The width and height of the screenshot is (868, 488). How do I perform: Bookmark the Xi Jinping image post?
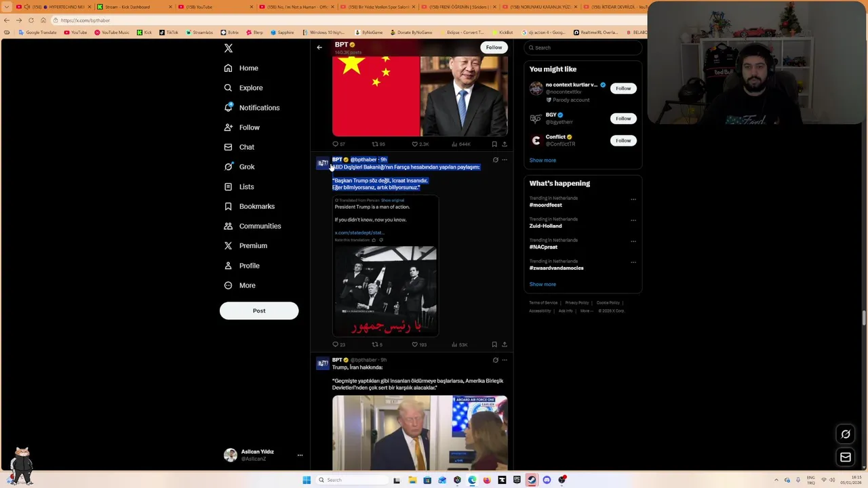point(494,144)
